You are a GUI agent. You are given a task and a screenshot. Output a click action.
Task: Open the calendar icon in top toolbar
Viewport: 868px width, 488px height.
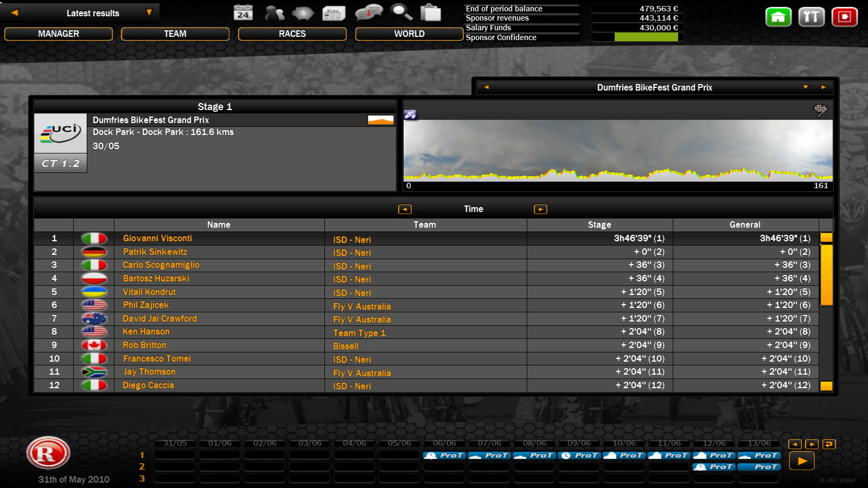pyautogui.click(x=243, y=12)
